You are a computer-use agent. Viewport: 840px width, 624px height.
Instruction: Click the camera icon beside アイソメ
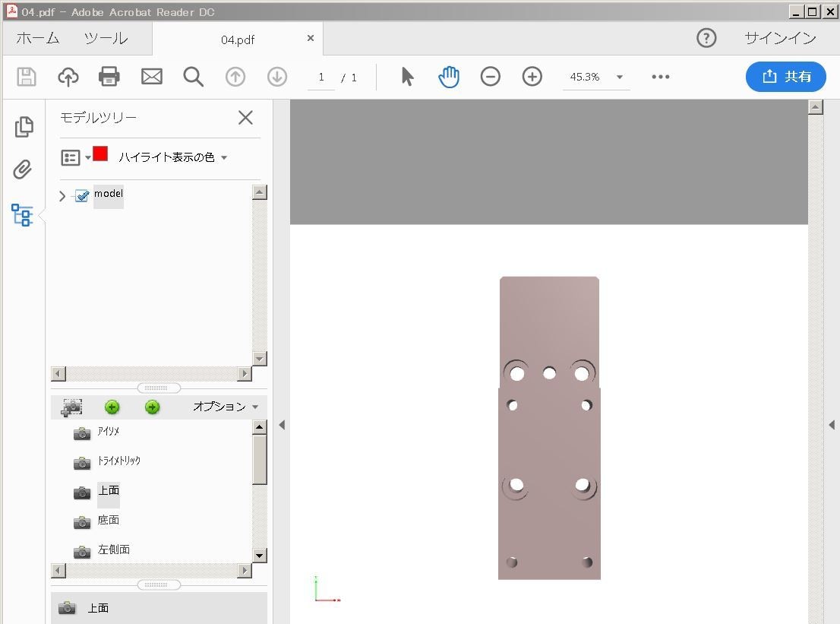point(81,433)
